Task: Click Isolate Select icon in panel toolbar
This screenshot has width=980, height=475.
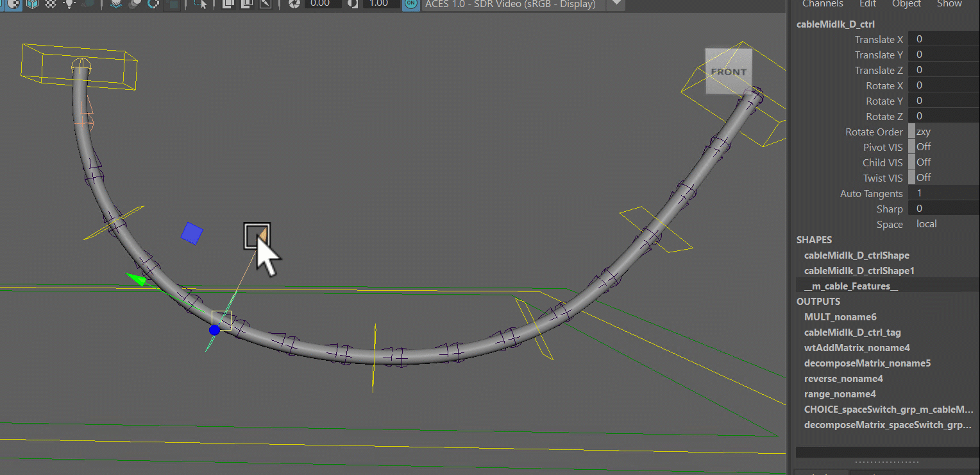Action: tap(201, 4)
